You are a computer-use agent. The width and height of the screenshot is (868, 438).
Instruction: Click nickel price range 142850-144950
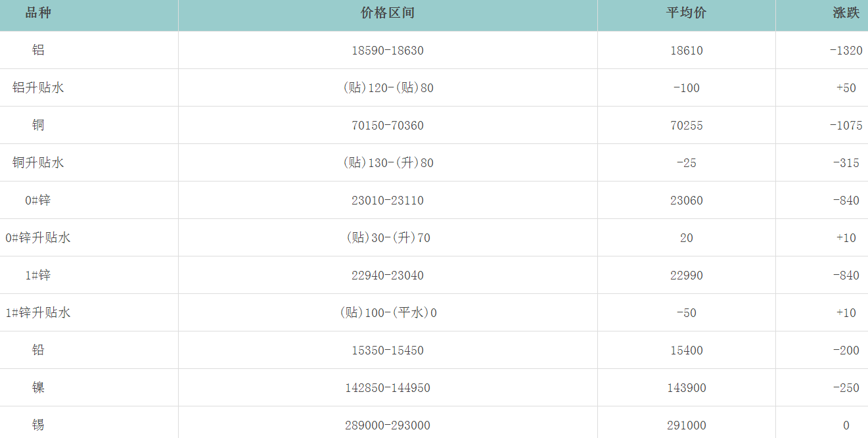click(x=388, y=388)
